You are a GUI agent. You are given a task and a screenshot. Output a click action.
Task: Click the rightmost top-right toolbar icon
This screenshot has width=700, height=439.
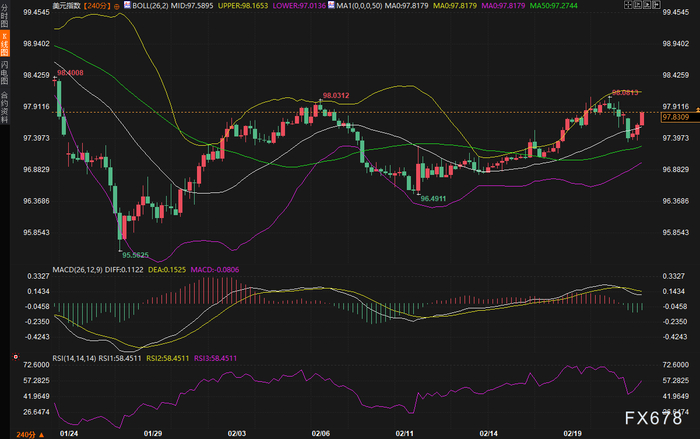[x=656, y=5]
